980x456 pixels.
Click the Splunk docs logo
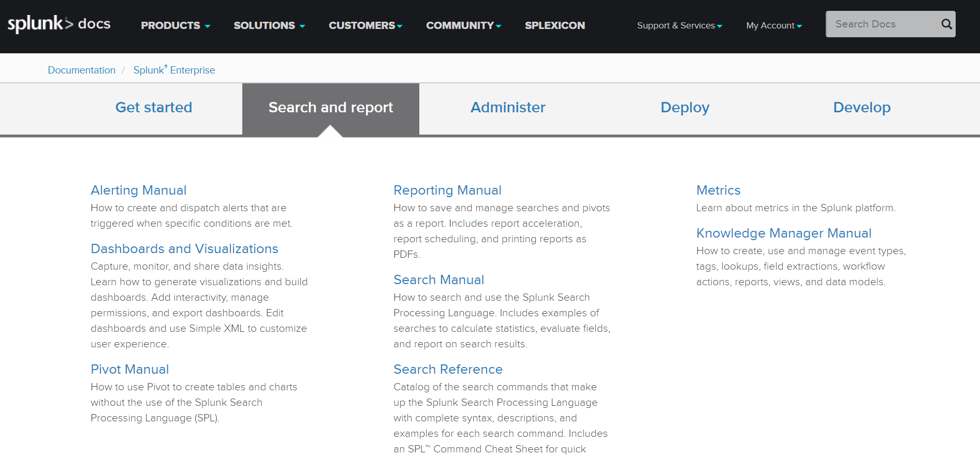point(59,24)
